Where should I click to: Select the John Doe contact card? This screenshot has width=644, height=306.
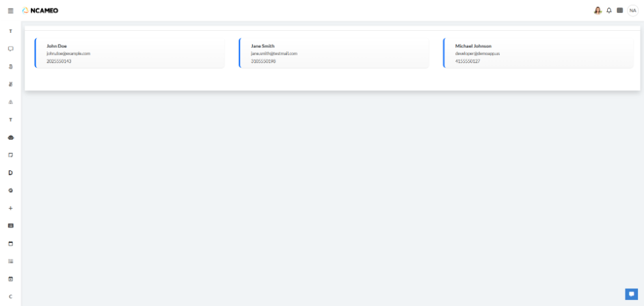[129, 53]
